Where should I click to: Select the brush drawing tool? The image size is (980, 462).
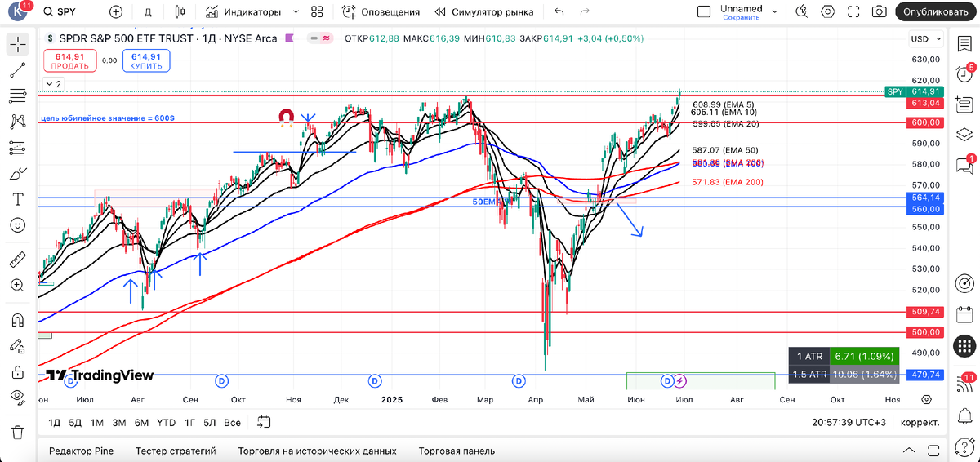pos(17,174)
